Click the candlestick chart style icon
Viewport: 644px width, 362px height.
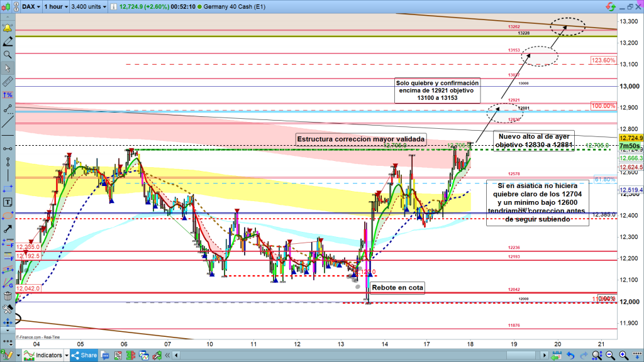pyautogui.click(x=8, y=8)
